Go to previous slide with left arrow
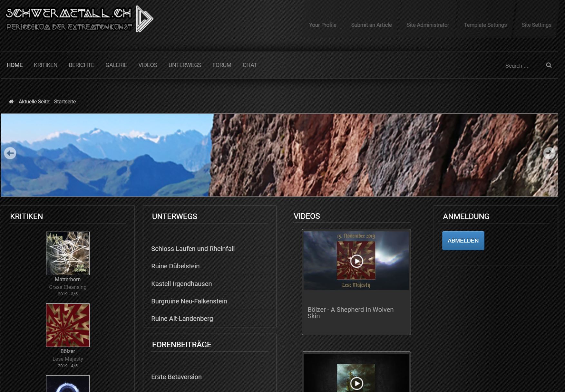565x392 pixels. (x=10, y=153)
